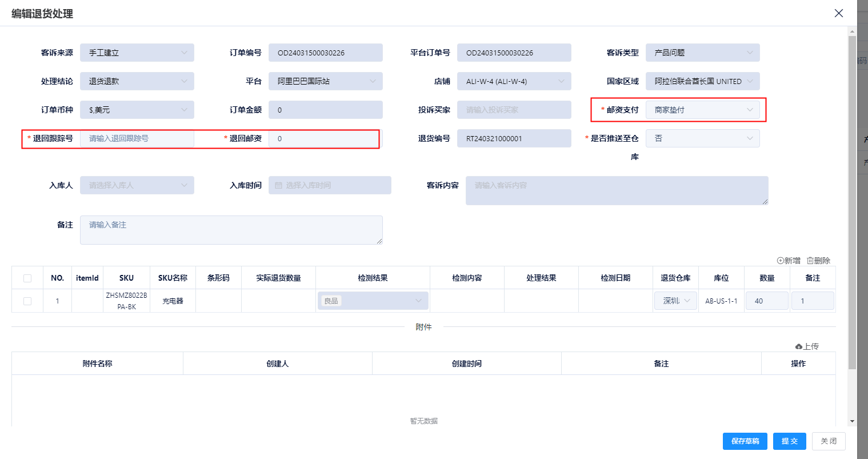Click the 退回邮资 input field
Image resolution: width=868 pixels, height=459 pixels.
pos(323,138)
